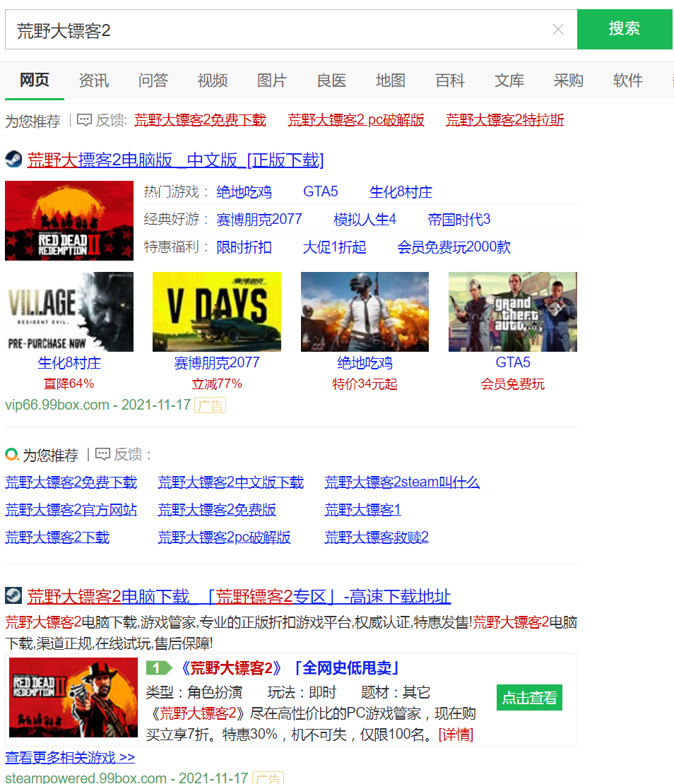Open the 大促1折起 deal link
The image size is (674, 784).
tap(334, 247)
